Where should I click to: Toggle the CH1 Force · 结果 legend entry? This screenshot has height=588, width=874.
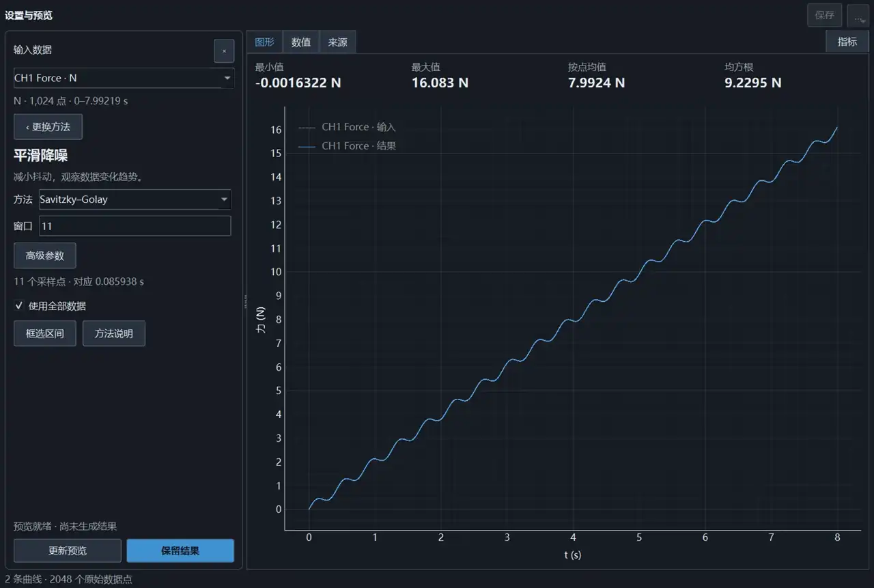347,145
